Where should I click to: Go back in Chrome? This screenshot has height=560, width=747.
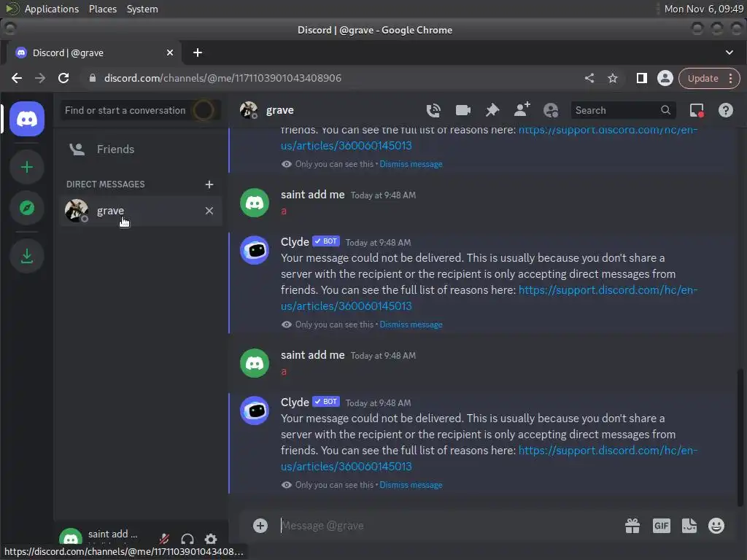pyautogui.click(x=17, y=78)
